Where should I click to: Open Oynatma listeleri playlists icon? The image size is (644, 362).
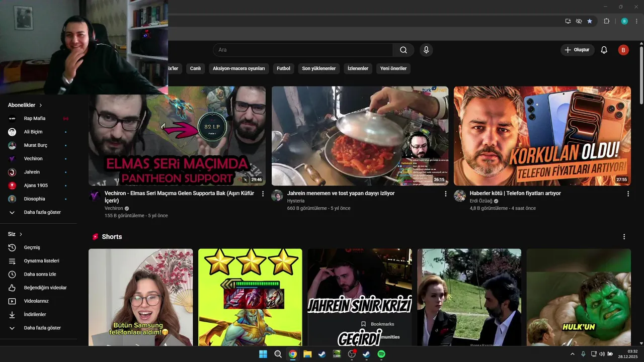tap(12, 261)
